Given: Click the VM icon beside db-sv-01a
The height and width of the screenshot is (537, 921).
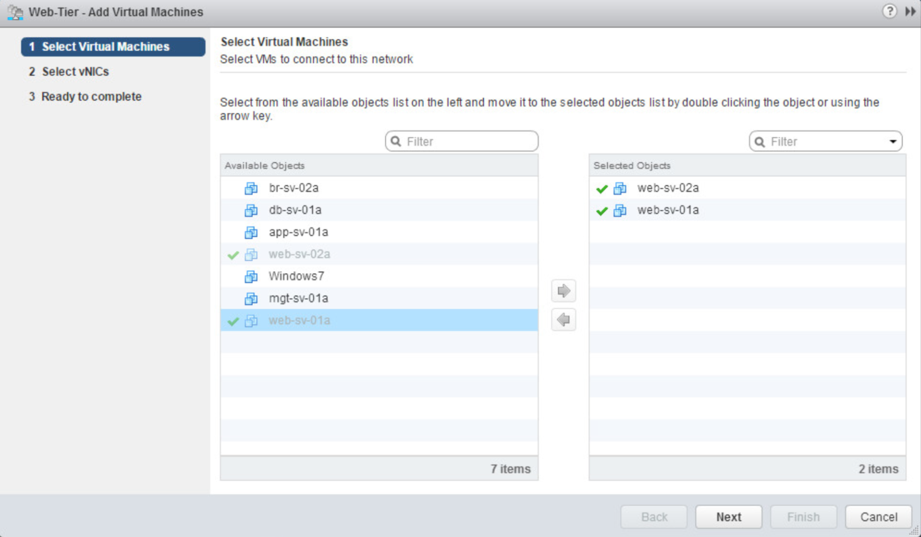Looking at the screenshot, I should [251, 210].
